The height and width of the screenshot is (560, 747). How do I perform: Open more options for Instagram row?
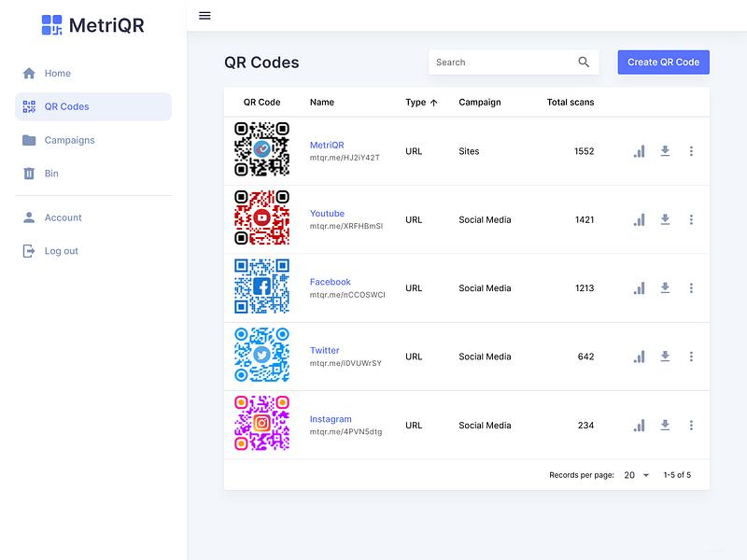point(691,426)
